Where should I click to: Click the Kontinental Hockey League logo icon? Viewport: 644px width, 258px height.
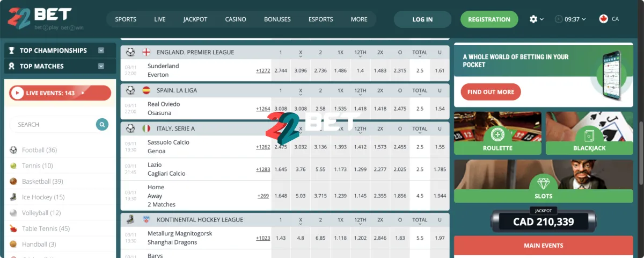[146, 220]
